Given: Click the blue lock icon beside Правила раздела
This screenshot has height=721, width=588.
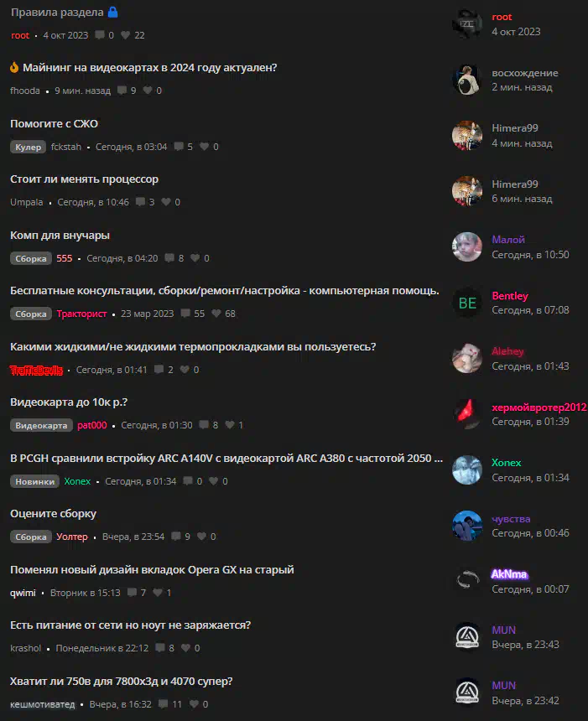Looking at the screenshot, I should tap(112, 13).
